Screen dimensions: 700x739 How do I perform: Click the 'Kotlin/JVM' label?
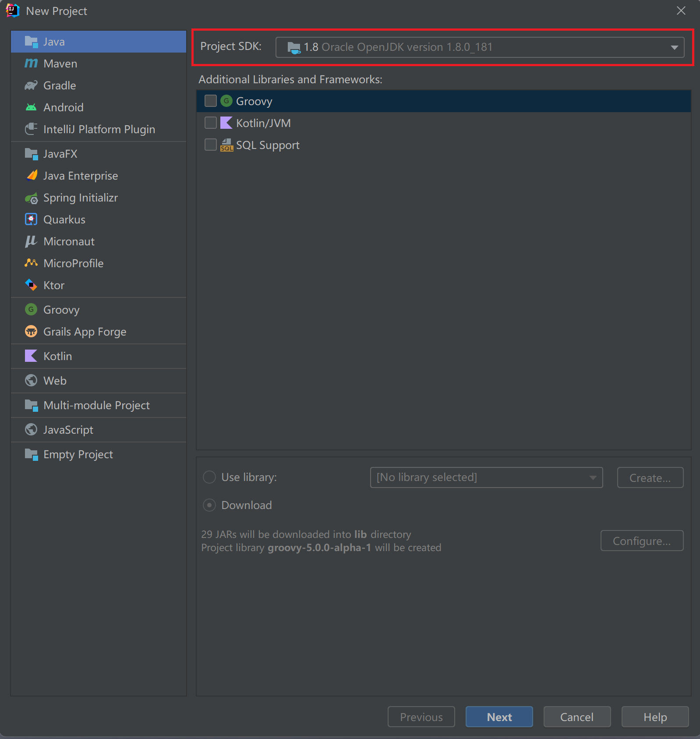point(263,124)
